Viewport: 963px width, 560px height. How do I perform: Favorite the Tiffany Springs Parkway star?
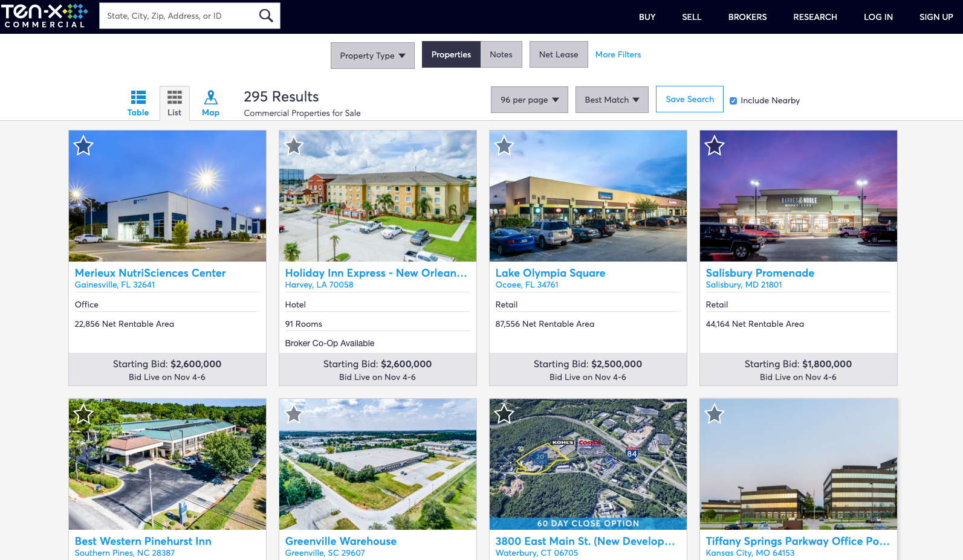tap(715, 414)
